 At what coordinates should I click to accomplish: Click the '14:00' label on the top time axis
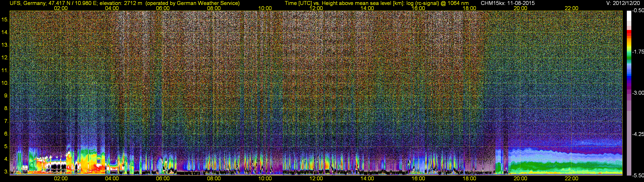tap(367, 8)
